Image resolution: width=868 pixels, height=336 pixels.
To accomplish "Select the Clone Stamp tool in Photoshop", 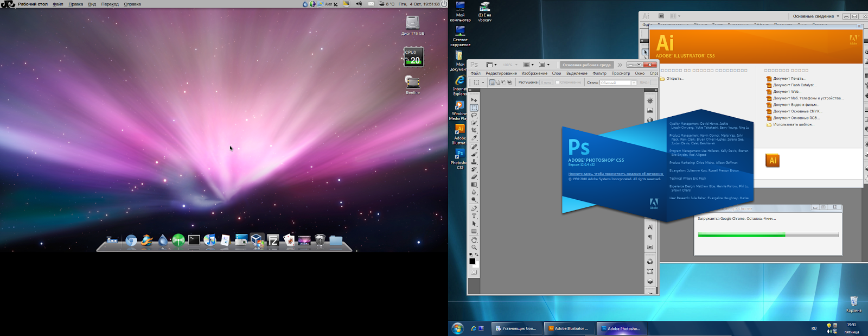I will 474,162.
